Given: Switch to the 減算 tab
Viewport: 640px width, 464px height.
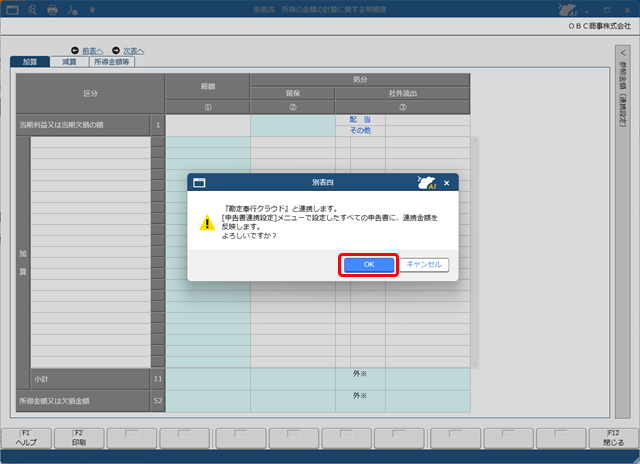Looking at the screenshot, I should 69,62.
